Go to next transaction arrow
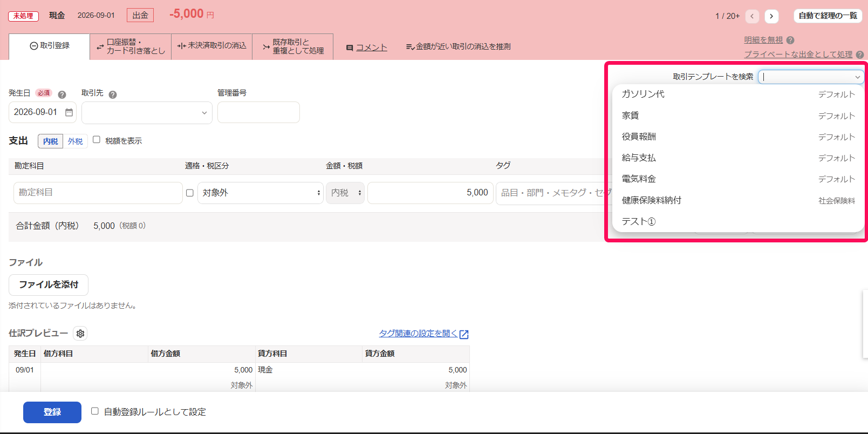Viewport: 868px width, 434px height. coord(771,16)
